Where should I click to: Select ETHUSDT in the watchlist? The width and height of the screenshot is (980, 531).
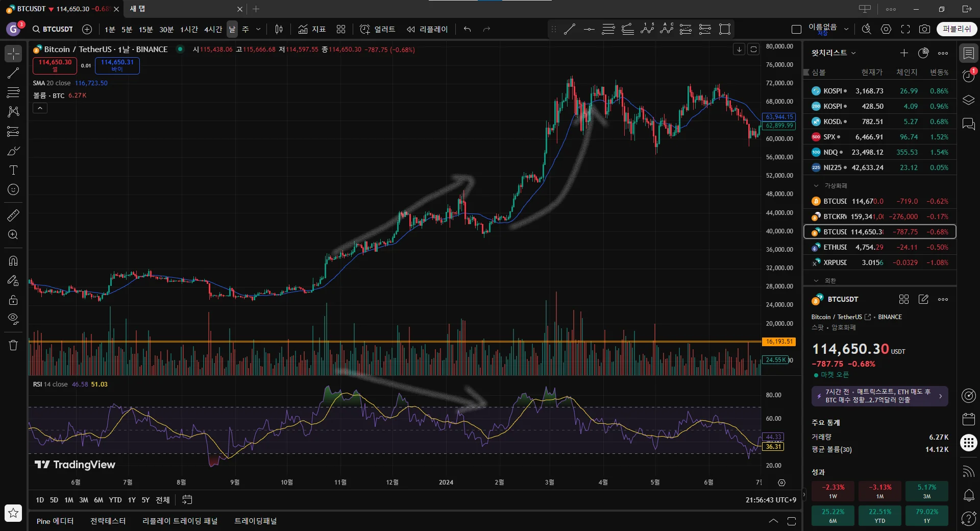point(880,247)
